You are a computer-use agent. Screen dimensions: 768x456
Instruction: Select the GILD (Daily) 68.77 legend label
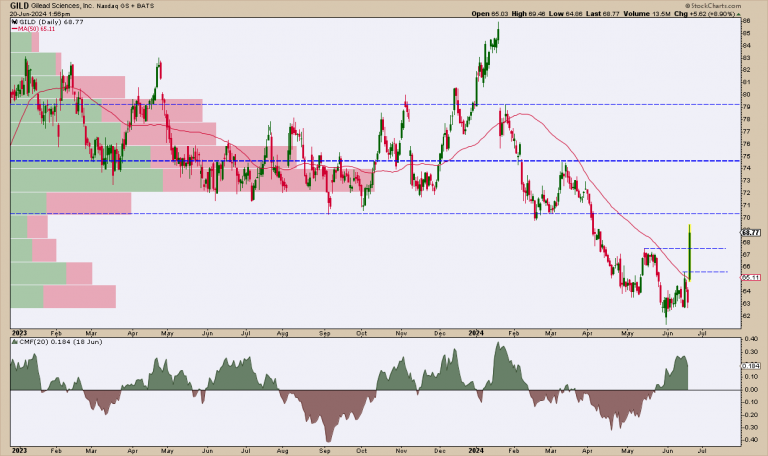[x=51, y=22]
